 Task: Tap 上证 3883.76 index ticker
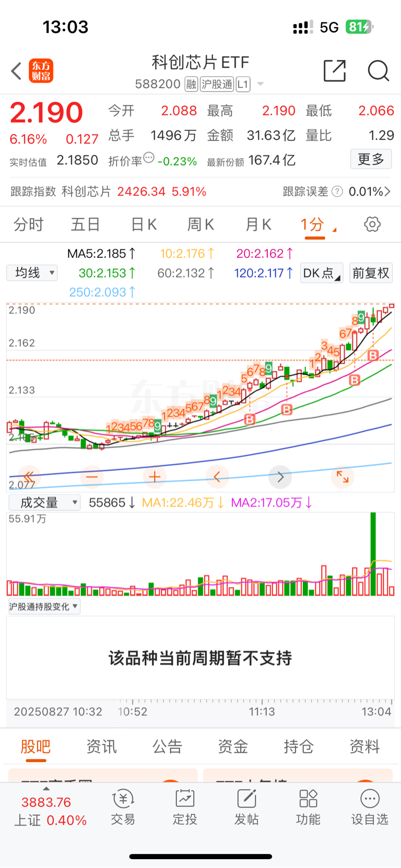[50, 811]
